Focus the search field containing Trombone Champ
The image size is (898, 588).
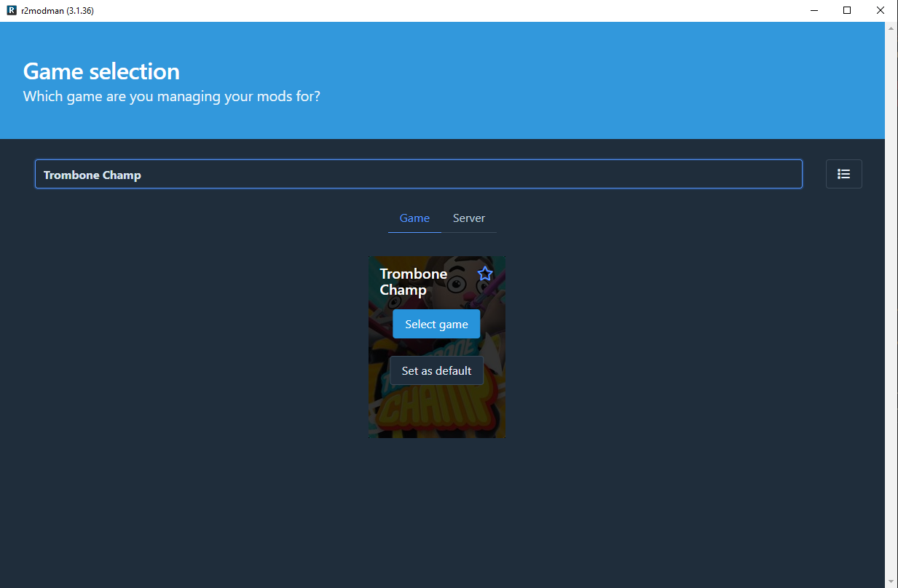pos(419,175)
